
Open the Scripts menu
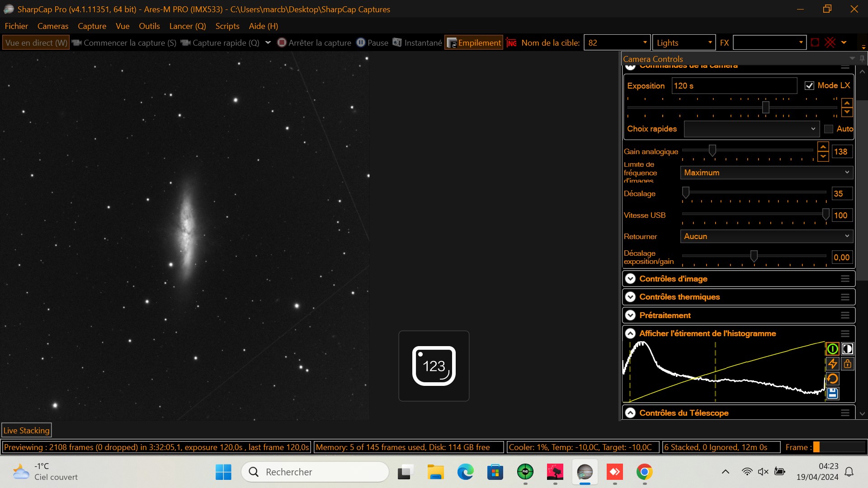[227, 26]
